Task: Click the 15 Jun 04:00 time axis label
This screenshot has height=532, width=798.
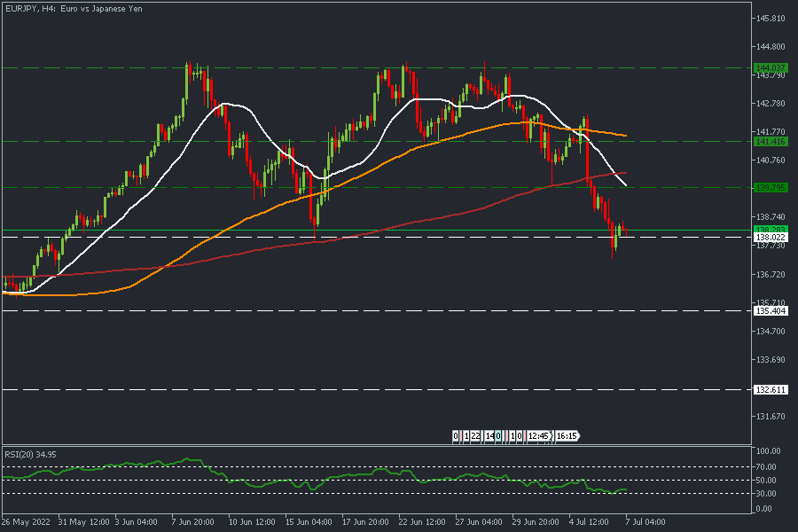Action: (310, 520)
